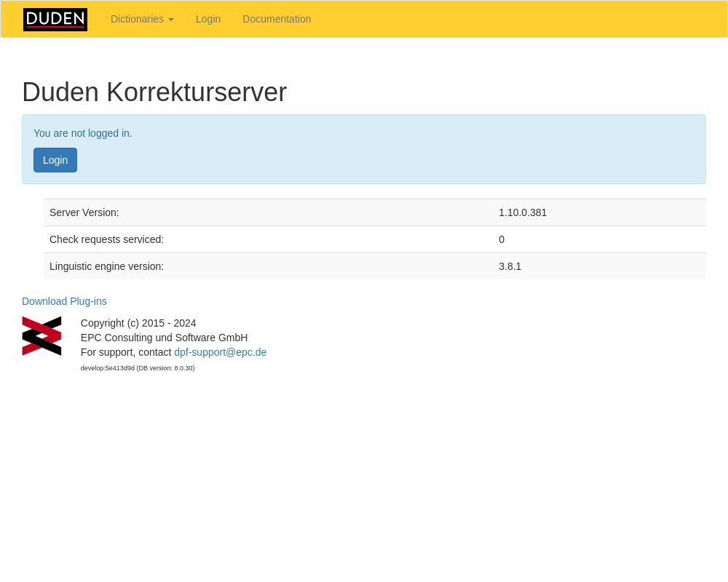Open the Documentation page
Viewport: 728px width, 582px height.
(277, 19)
